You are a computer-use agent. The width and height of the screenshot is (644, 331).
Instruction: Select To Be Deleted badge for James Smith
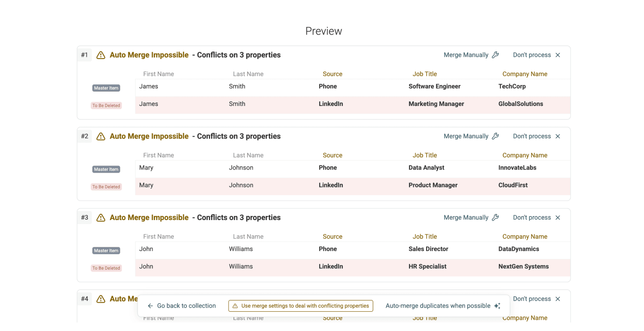tap(106, 106)
